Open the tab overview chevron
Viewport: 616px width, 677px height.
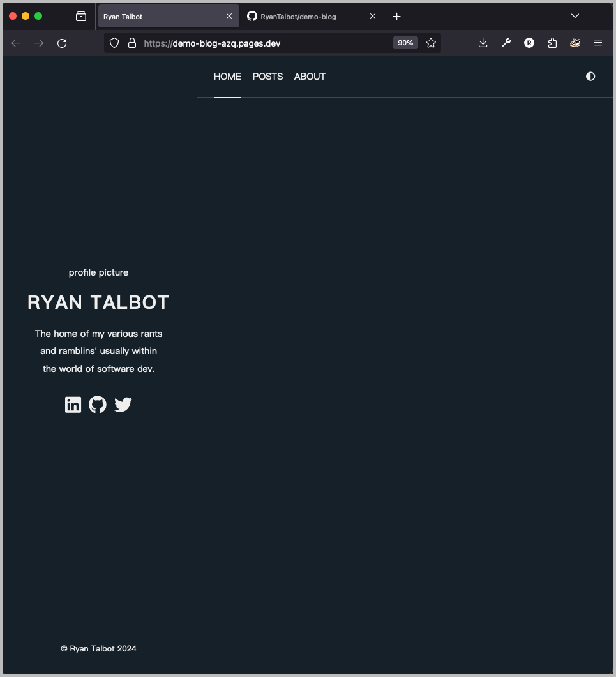click(575, 16)
